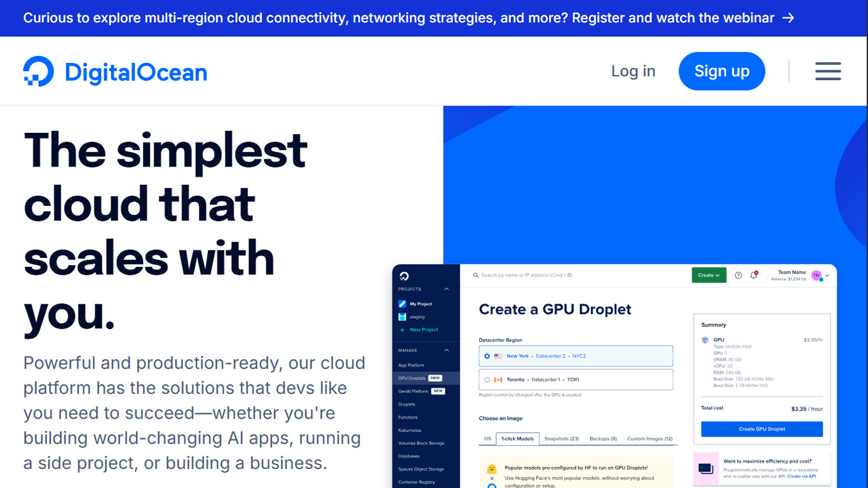Follow the Create via API link

pos(801,476)
